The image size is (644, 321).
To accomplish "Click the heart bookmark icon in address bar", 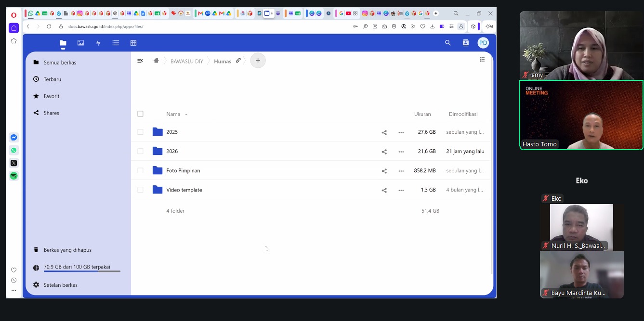I will click(422, 26).
